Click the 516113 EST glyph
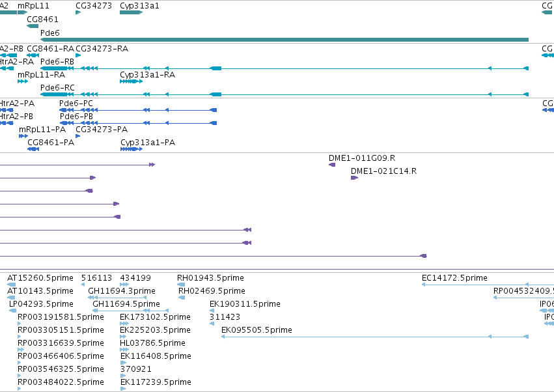 click(83, 285)
